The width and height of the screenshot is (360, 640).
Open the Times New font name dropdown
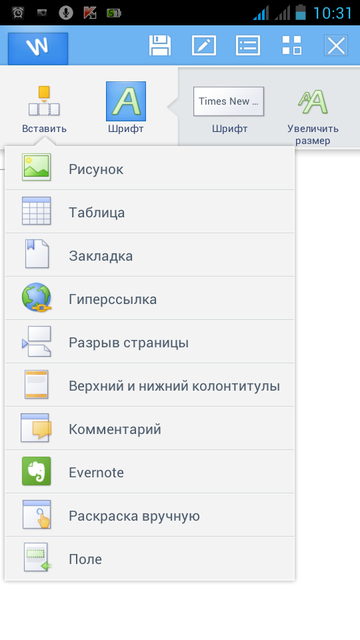pos(229,101)
